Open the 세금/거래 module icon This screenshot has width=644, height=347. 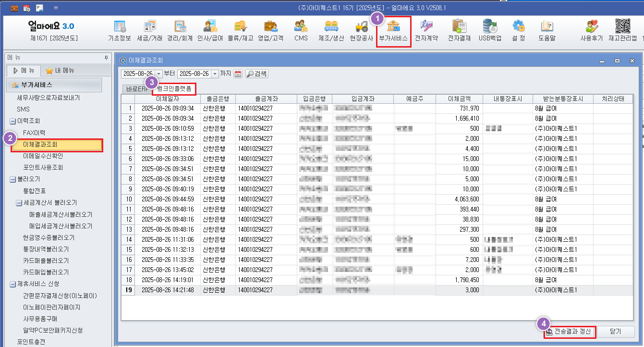(x=149, y=30)
